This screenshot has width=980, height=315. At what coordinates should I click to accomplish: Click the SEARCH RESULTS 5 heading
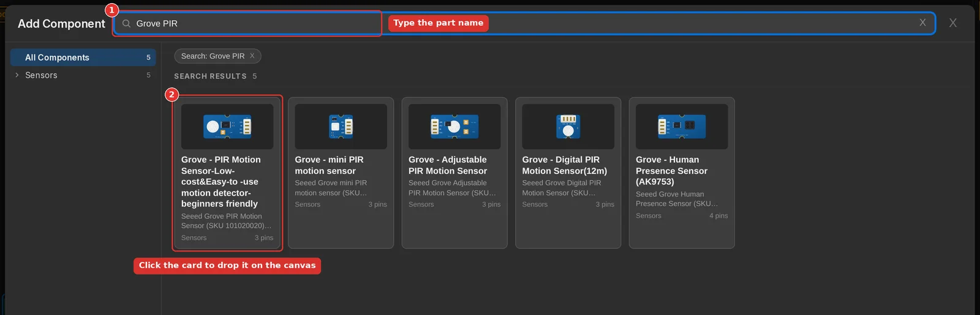(x=216, y=76)
